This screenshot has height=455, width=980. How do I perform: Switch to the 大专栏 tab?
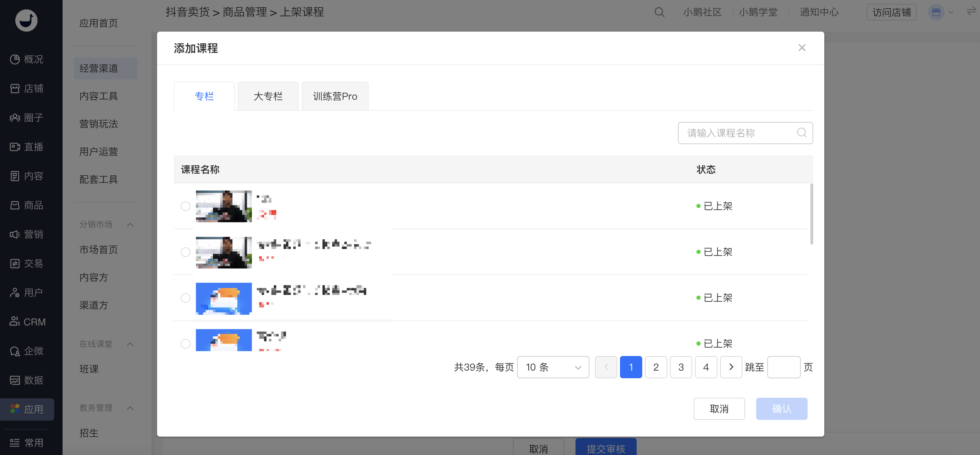point(268,96)
